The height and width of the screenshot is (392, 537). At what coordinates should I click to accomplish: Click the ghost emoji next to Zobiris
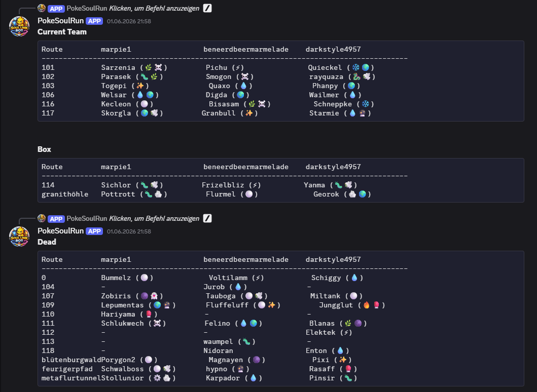pyautogui.click(x=154, y=296)
